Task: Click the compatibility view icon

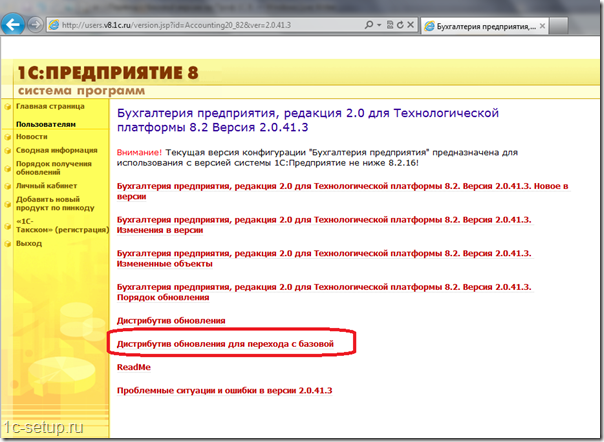Action: click(x=390, y=25)
